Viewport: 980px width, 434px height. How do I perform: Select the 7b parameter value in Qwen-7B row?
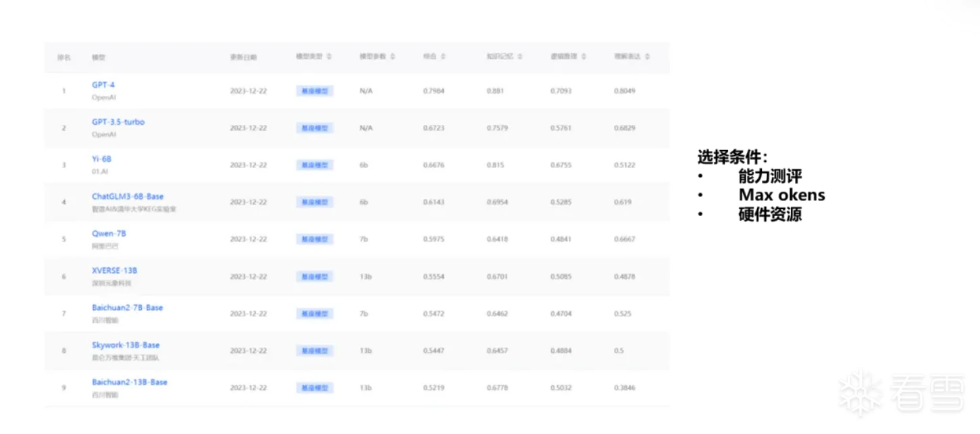[363, 239]
